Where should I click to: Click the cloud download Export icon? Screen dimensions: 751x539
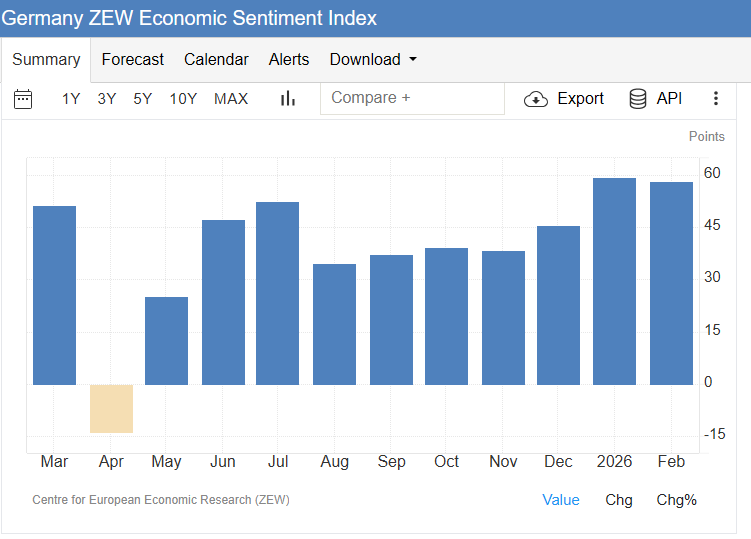(536, 98)
